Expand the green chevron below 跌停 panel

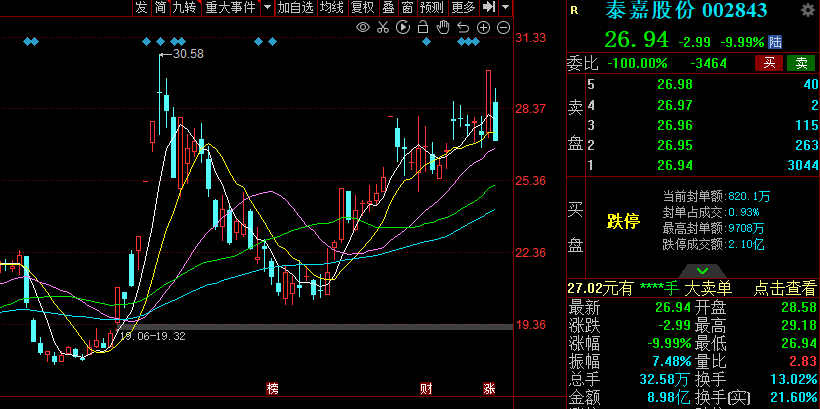point(702,271)
